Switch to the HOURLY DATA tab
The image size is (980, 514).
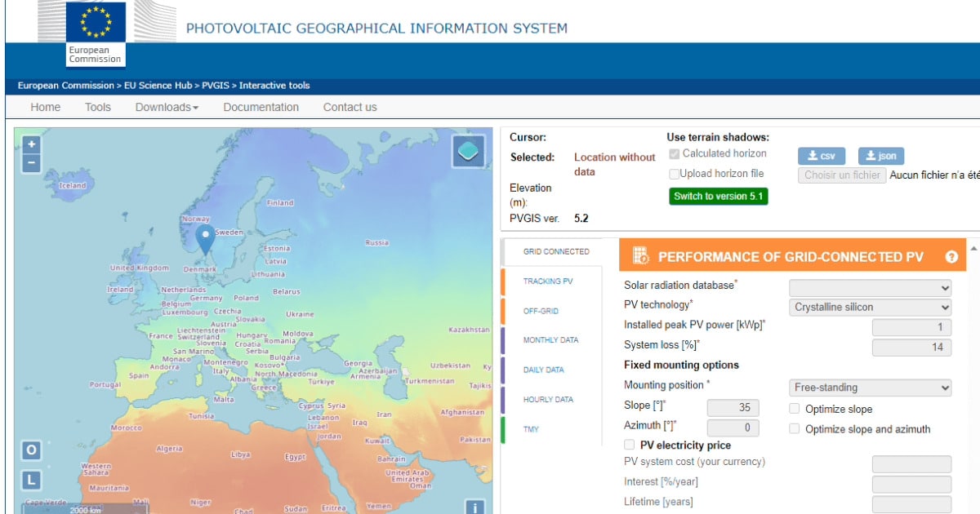click(548, 399)
